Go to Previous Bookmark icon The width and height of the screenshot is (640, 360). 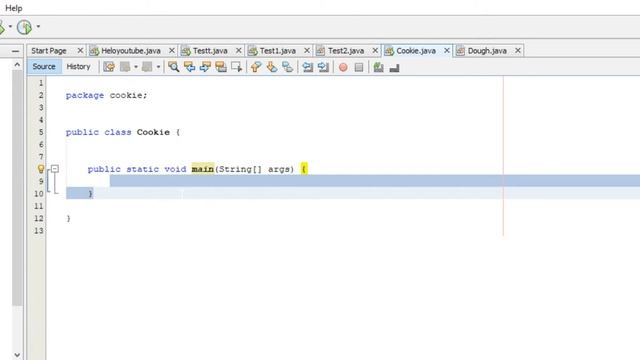tap(256, 67)
